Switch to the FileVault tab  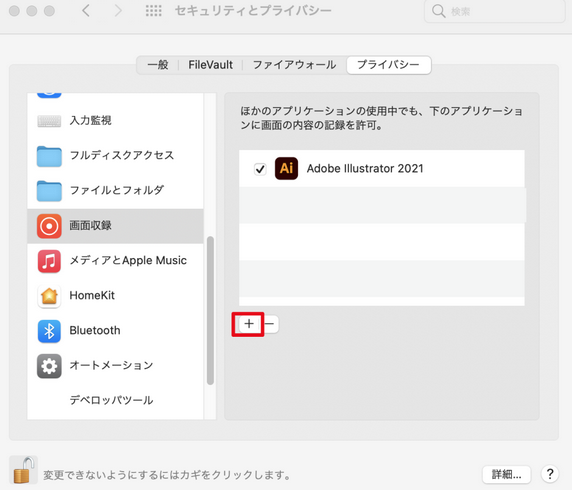click(210, 65)
